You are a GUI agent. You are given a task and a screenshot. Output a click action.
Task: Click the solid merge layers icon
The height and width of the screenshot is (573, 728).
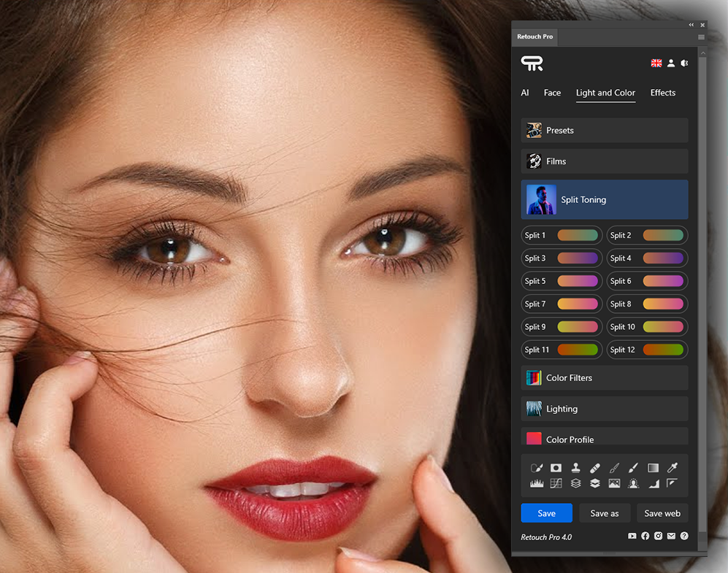[595, 483]
